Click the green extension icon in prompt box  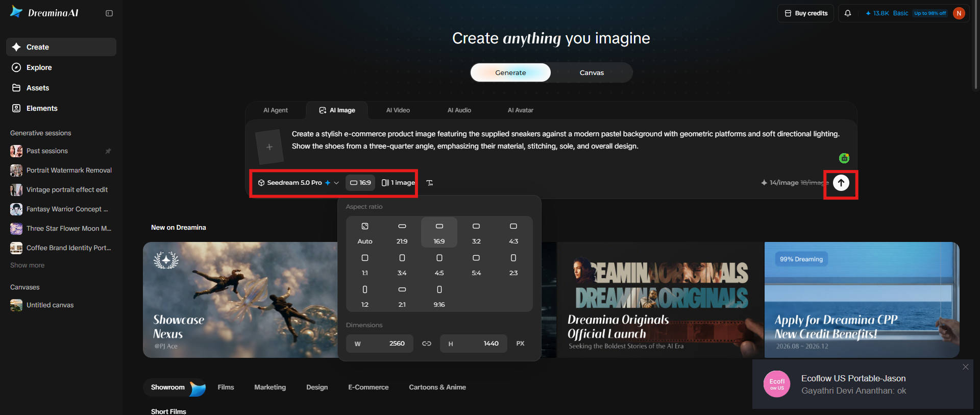[x=844, y=158]
